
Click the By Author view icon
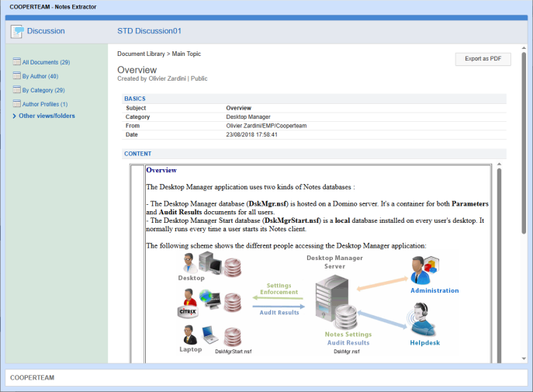tap(16, 75)
